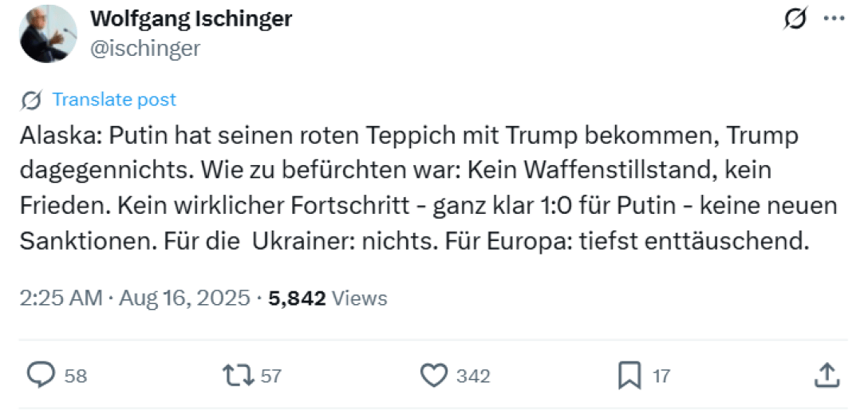
Task: Open the three-dot more options menu
Action: click(834, 19)
